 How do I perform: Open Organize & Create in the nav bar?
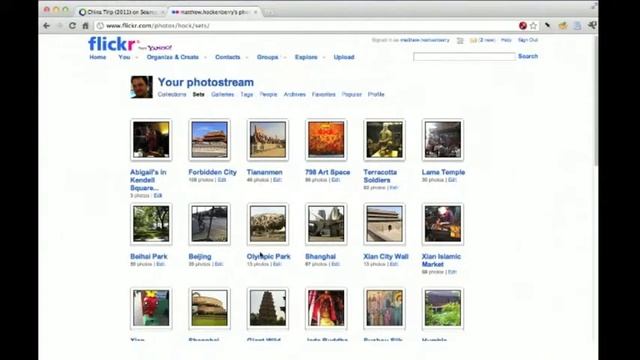[173, 57]
